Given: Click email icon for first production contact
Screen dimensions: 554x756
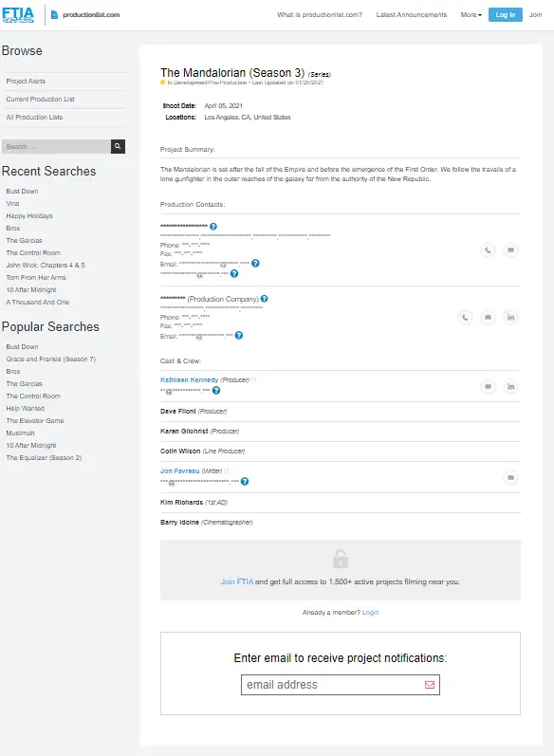Looking at the screenshot, I should tap(510, 250).
